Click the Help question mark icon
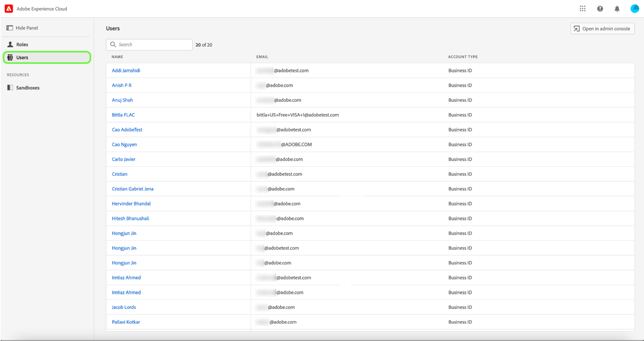 (599, 8)
